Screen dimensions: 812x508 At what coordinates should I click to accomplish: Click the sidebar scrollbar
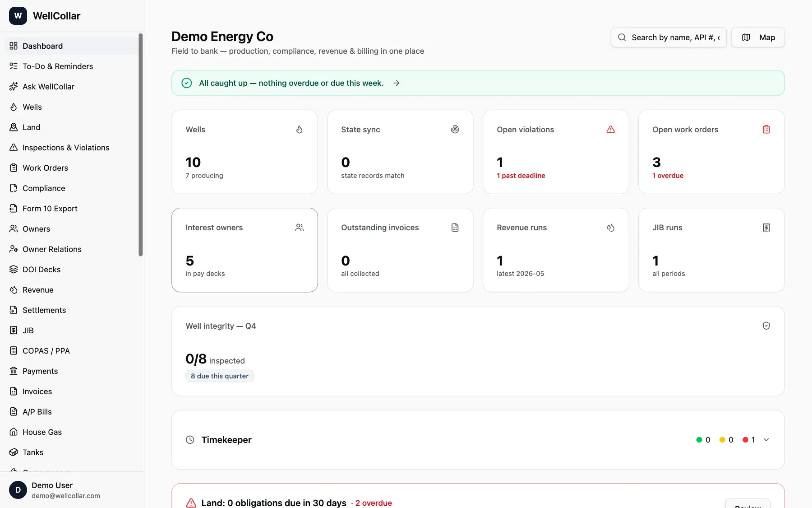coord(141,144)
